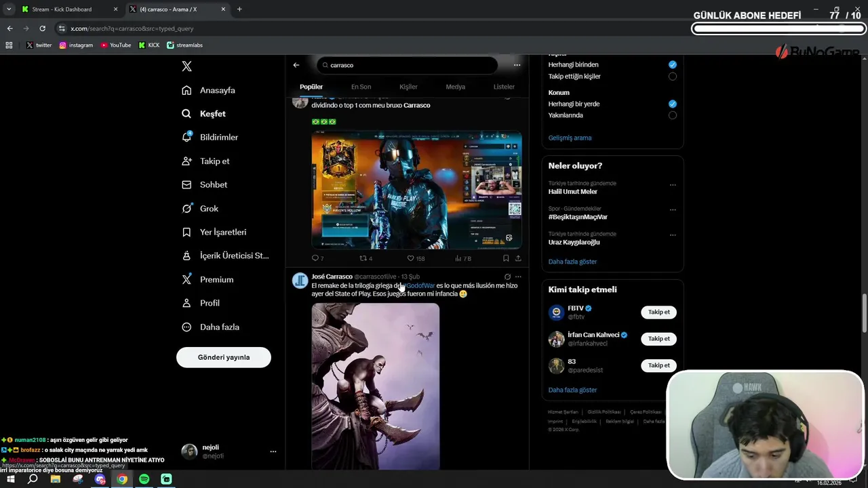This screenshot has height=488, width=868.
Task: Reload the browser page
Action: point(42,28)
